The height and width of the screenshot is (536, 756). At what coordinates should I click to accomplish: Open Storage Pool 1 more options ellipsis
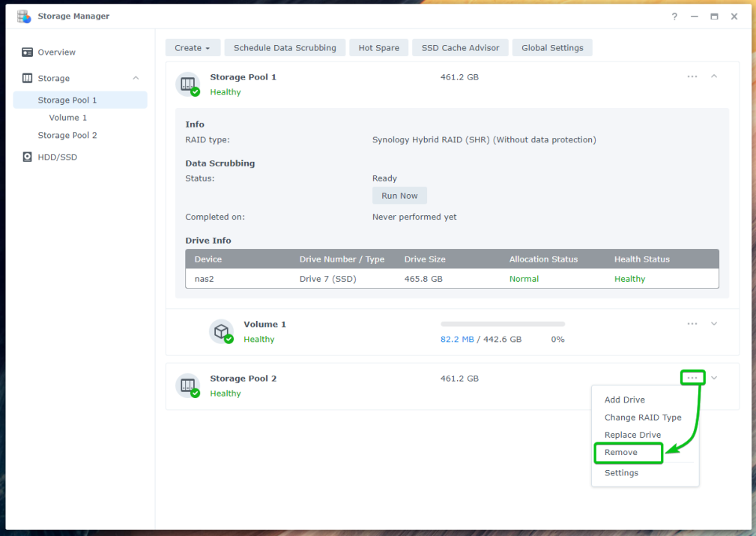coord(692,76)
